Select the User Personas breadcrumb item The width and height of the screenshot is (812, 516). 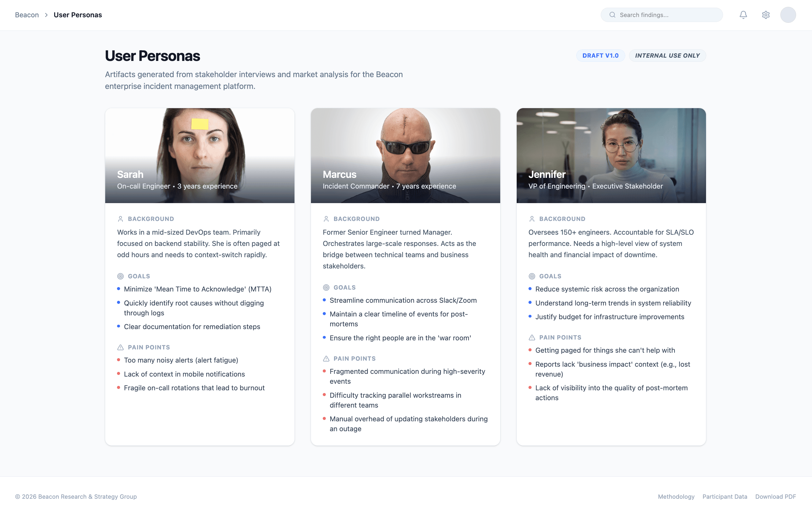click(78, 15)
